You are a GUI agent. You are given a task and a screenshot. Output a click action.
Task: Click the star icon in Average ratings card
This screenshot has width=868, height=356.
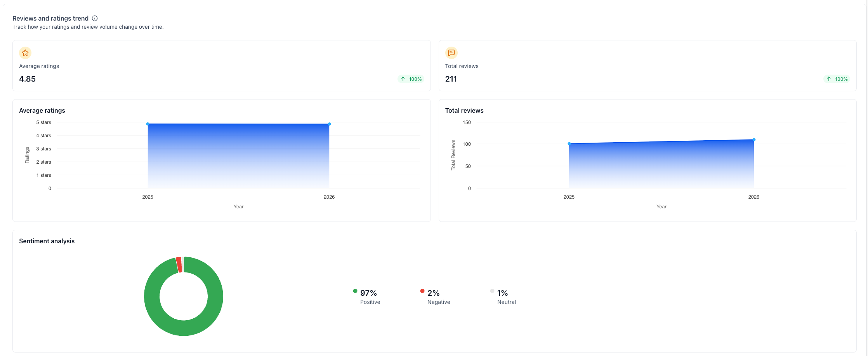point(25,53)
